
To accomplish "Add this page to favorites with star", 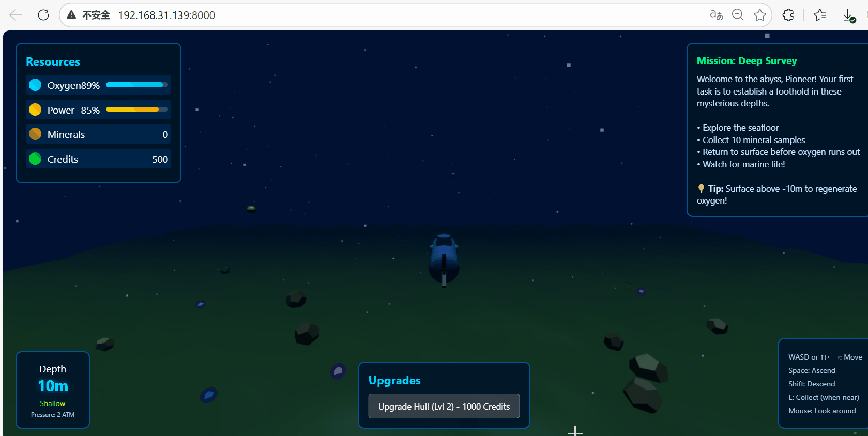I will pos(760,15).
